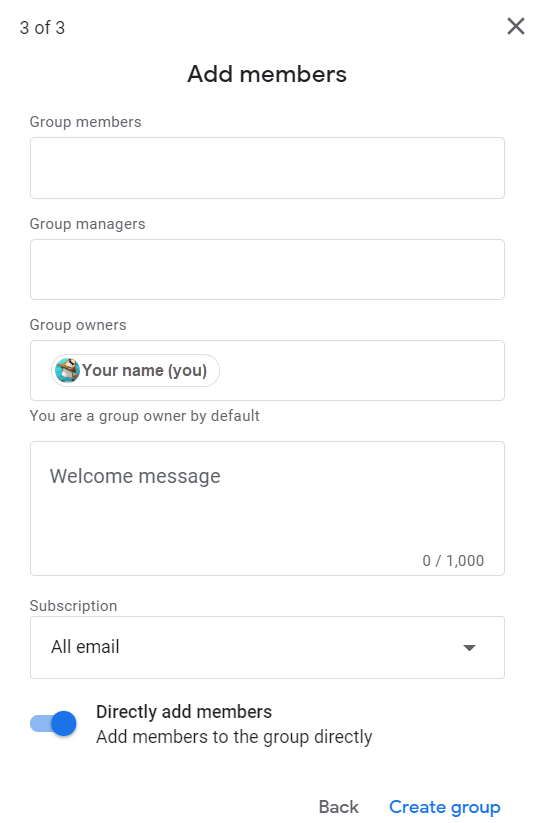
Task: Disable the Directly add members switch
Action: 53,723
